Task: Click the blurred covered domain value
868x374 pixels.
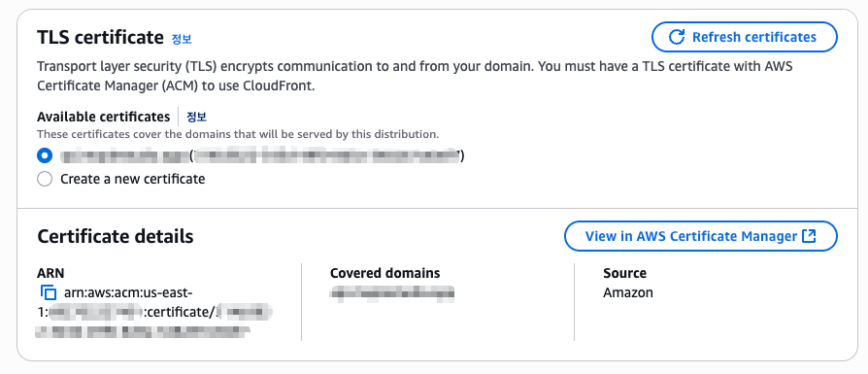Action: point(392,293)
